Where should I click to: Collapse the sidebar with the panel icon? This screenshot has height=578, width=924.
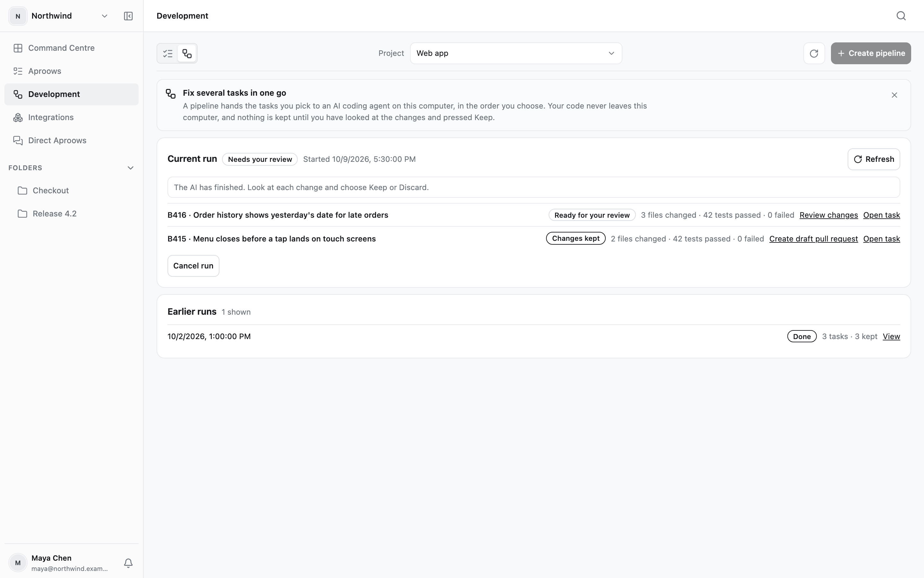(128, 16)
